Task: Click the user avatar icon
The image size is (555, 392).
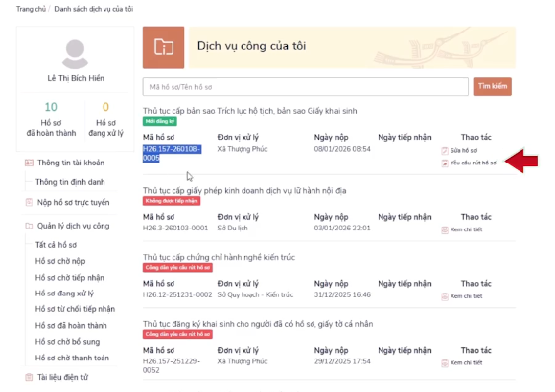Action: [75, 54]
